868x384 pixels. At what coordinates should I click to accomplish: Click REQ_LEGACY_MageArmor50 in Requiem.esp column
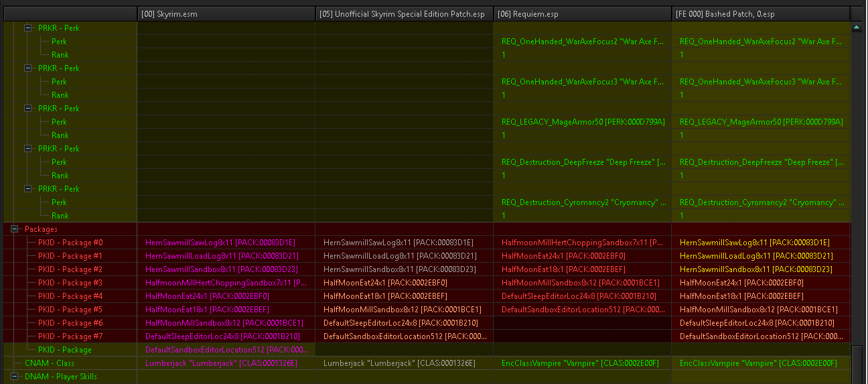coord(583,122)
